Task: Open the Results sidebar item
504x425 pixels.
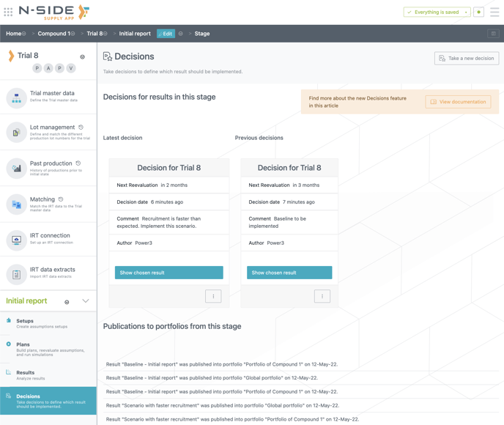Action: click(25, 372)
